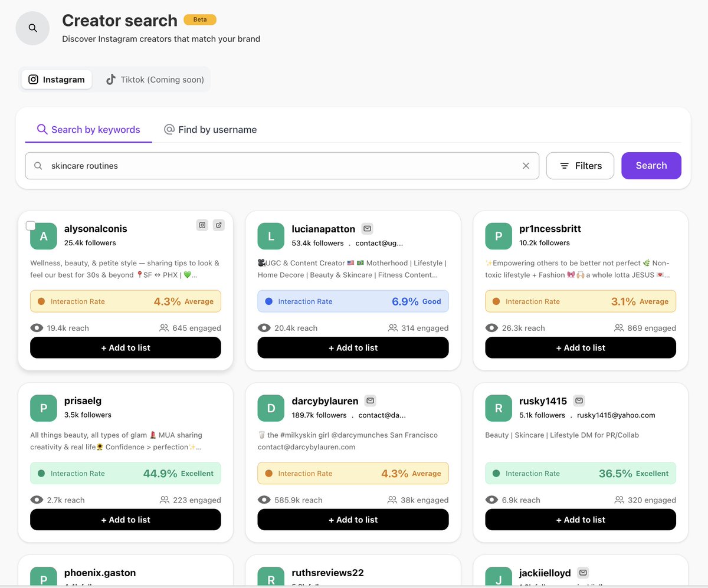This screenshot has height=588, width=708.
Task: Toggle the Instagram platform selector
Action: tap(57, 79)
